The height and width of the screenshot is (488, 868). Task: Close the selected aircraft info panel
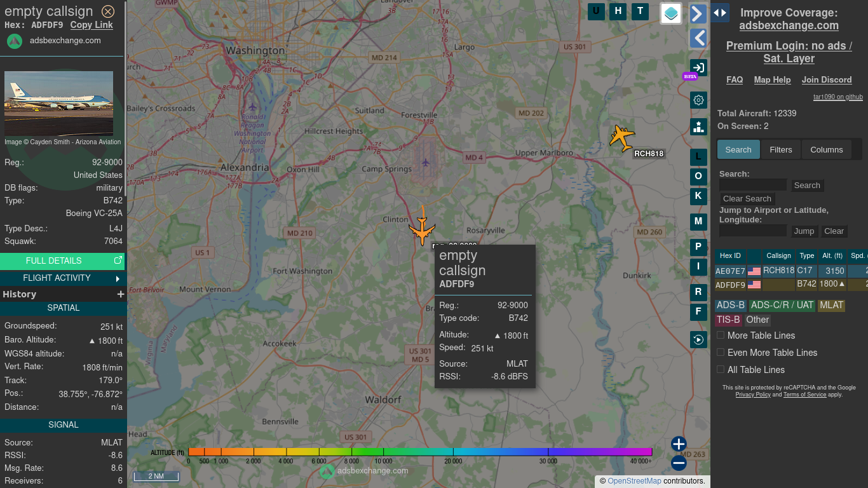pos(108,11)
